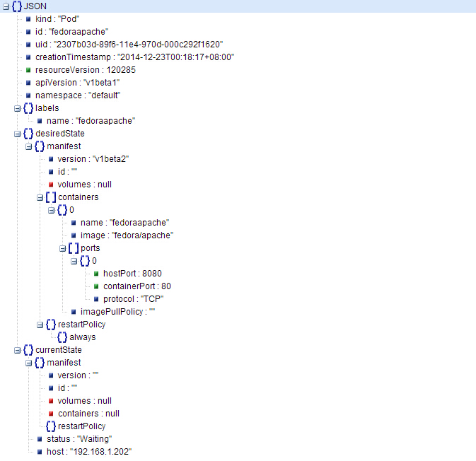Collapse the desiredState node
Screen dimensions: 476x461
coord(17,134)
